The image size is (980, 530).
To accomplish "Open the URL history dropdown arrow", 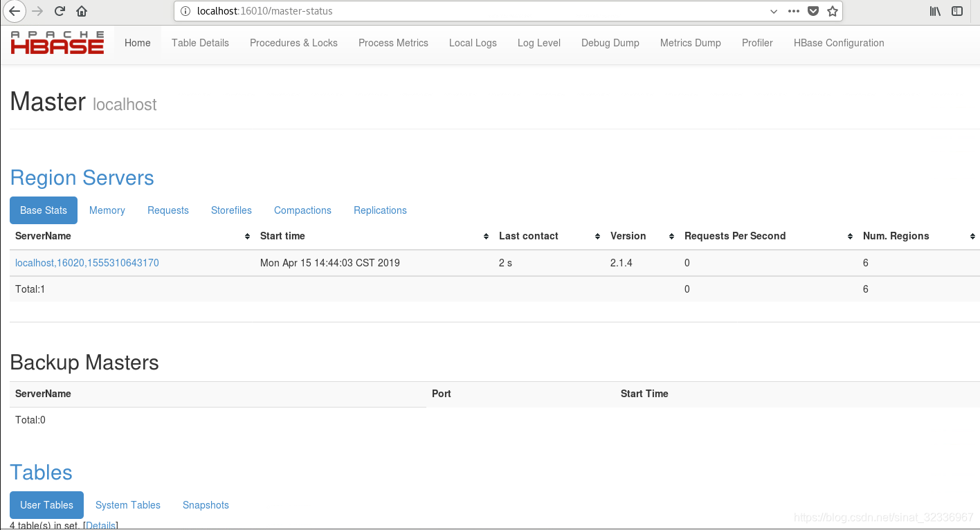I will point(774,11).
